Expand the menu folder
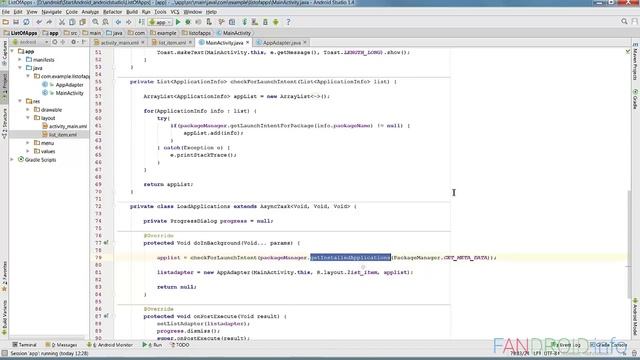The image size is (640, 360). click(28, 143)
